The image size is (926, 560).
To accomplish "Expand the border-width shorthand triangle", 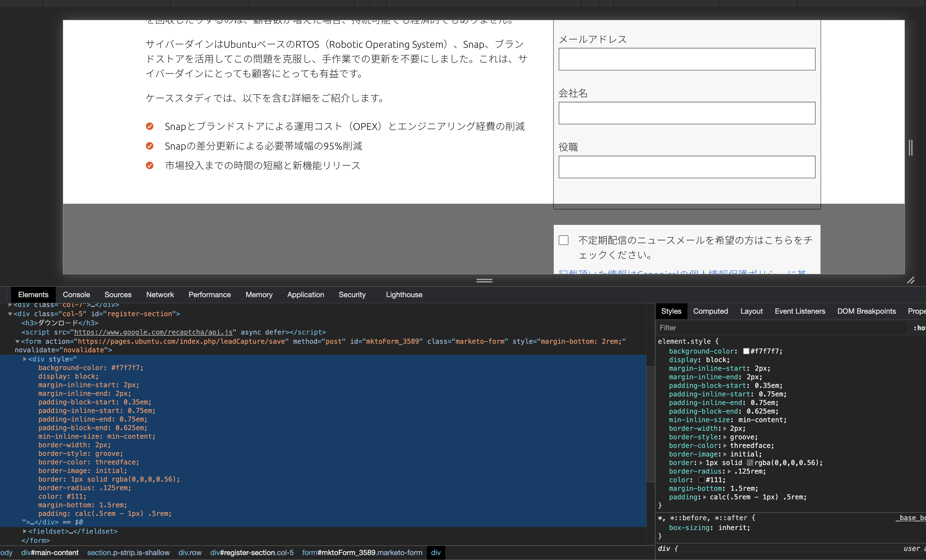I will tap(725, 429).
